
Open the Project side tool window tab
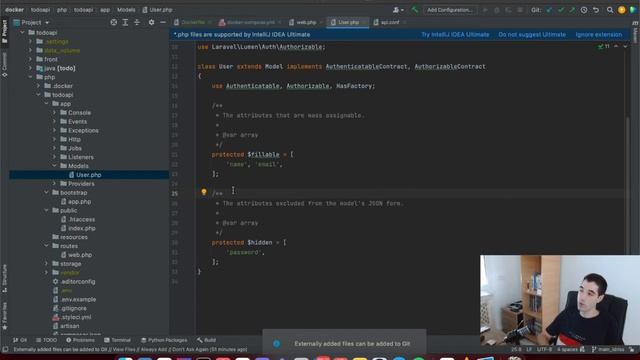click(x=4, y=31)
